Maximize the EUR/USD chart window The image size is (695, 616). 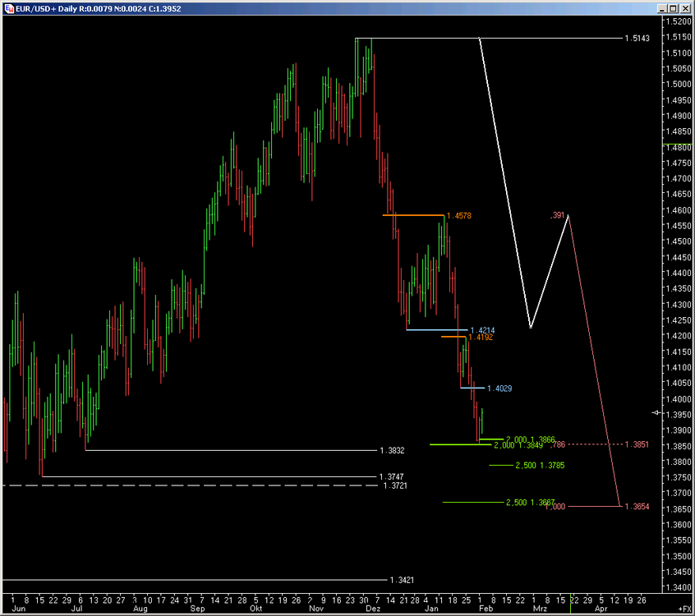(673, 8)
